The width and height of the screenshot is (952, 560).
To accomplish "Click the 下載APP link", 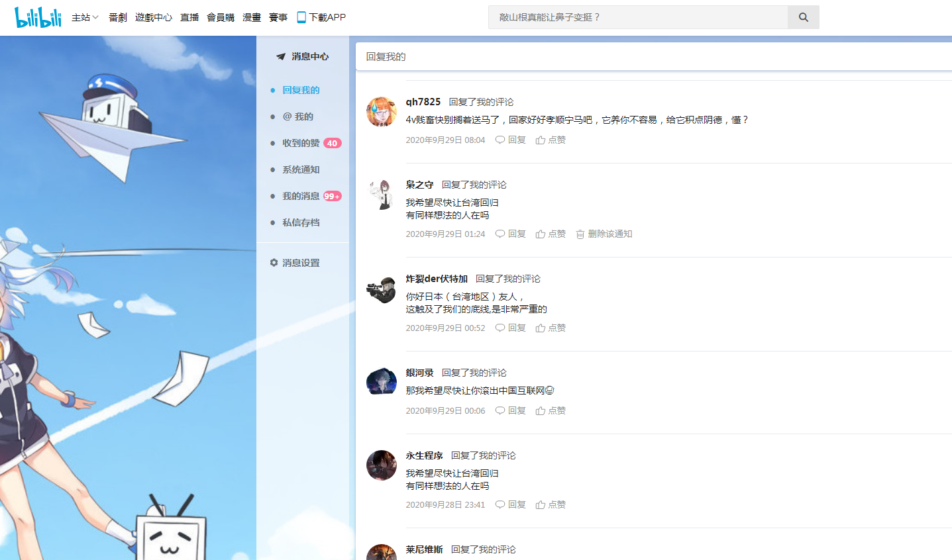I will coord(327,17).
